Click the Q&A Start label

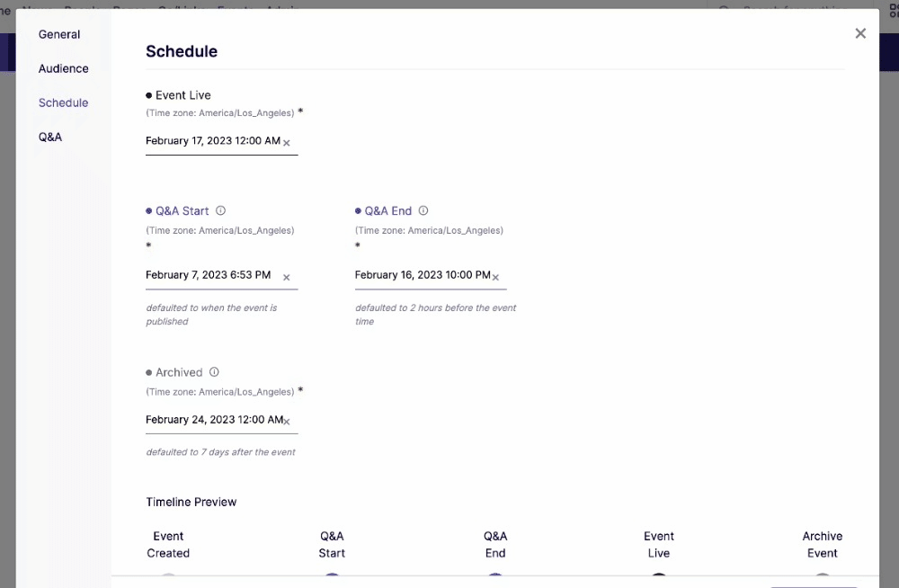pos(182,210)
